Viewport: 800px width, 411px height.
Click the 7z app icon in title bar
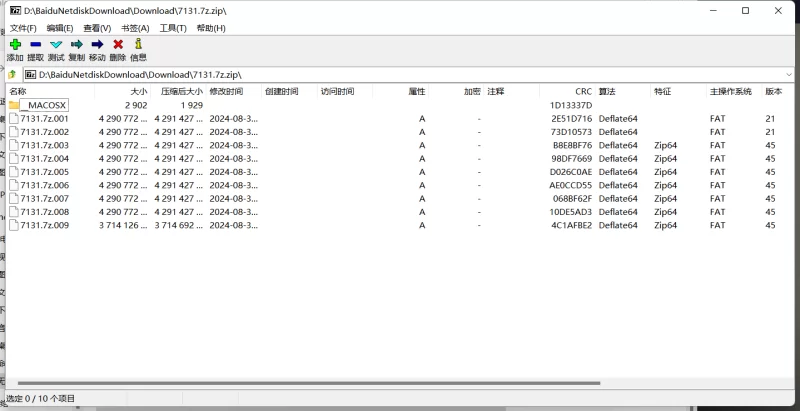point(15,10)
